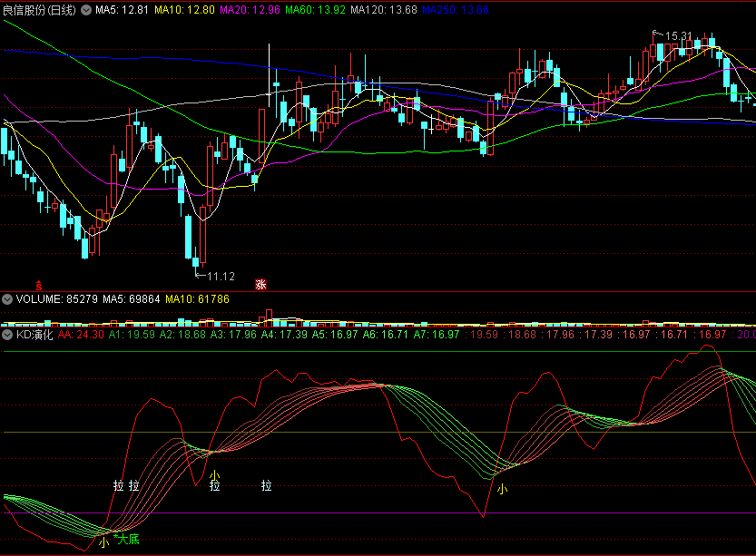Viewport: 756px width, 556px height.
Task: Click the lone yellow 小 marker at KD trough
Action: tap(502, 489)
